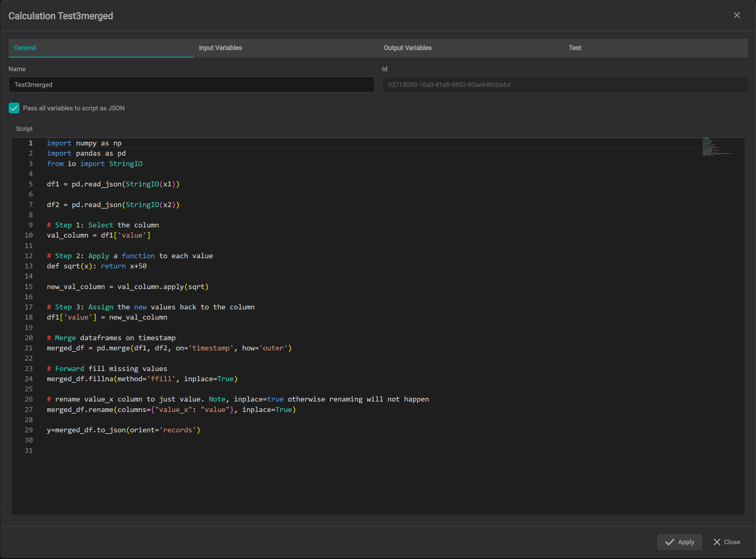Open the Output Variables tab
This screenshot has height=559, width=756.
470,48
